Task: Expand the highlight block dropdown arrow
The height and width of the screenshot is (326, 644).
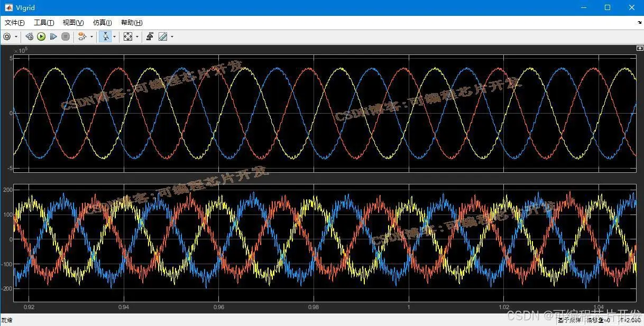Action: click(x=91, y=36)
